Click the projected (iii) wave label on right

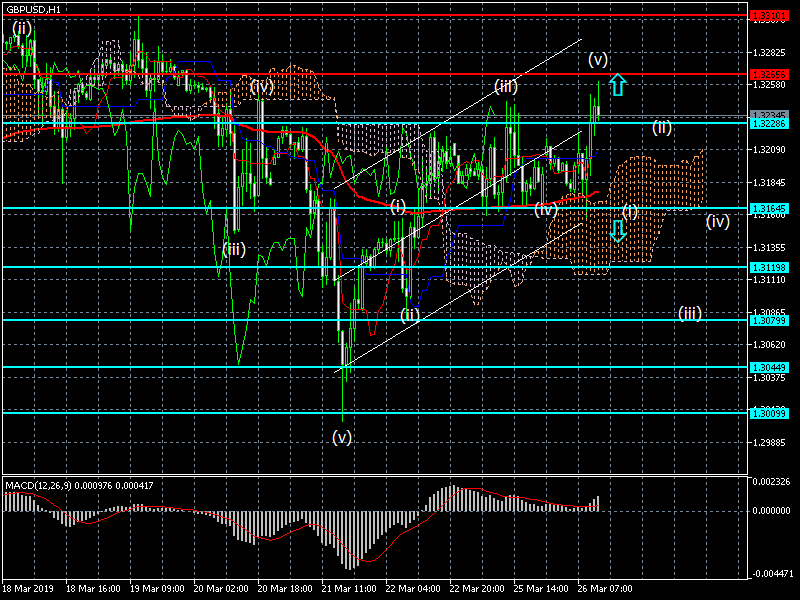point(689,313)
